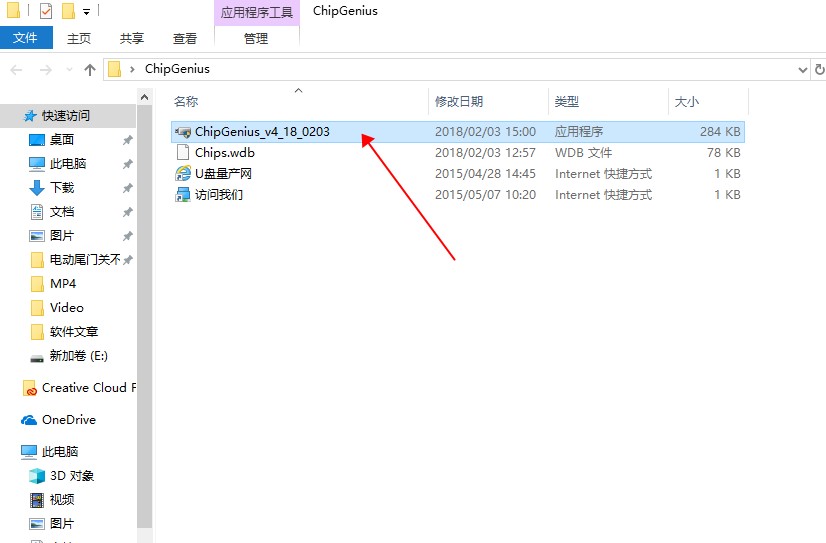Switch to the 主页 ribbon tab
The width and height of the screenshot is (826, 543).
click(79, 38)
